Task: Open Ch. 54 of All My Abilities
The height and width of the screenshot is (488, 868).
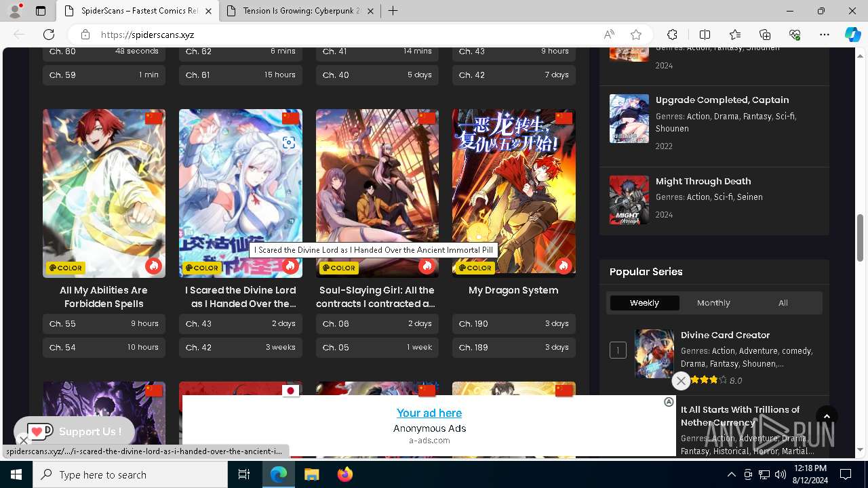Action: point(104,347)
